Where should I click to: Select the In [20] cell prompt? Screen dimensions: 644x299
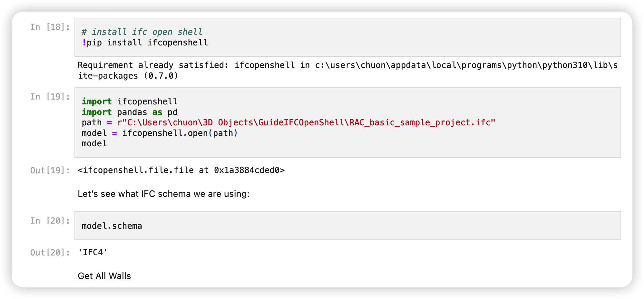click(50, 221)
